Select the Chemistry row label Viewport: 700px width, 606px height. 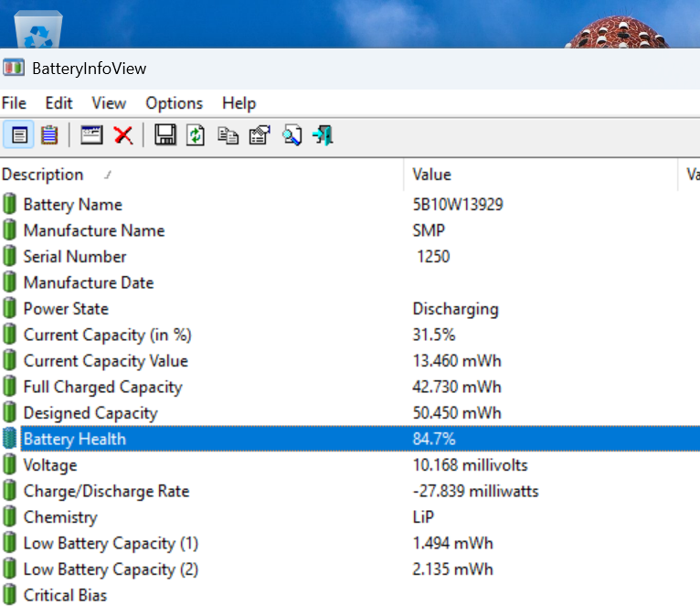(x=60, y=517)
